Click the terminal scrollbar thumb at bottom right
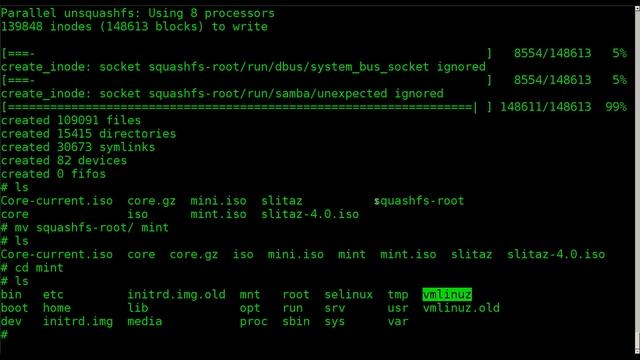640x360 pixels. pos(637,340)
